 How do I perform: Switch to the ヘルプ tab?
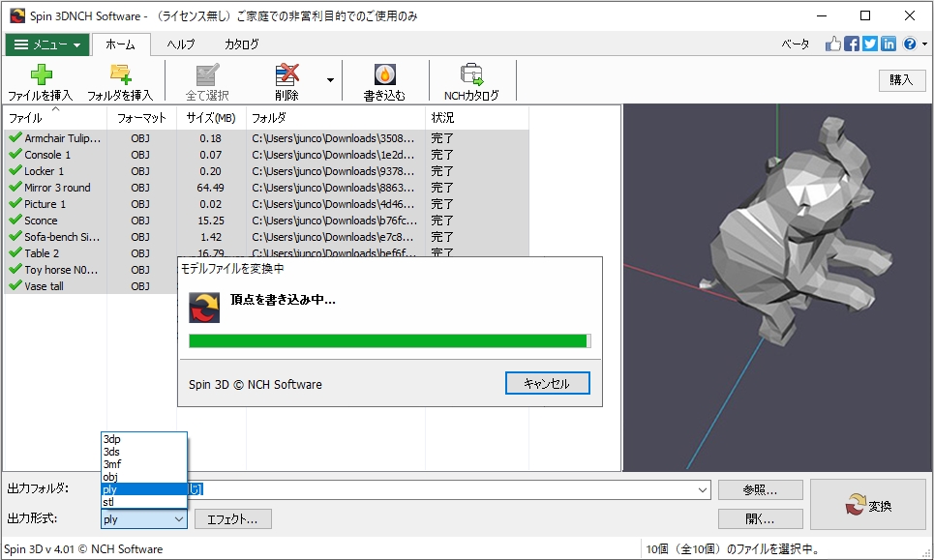coord(180,44)
